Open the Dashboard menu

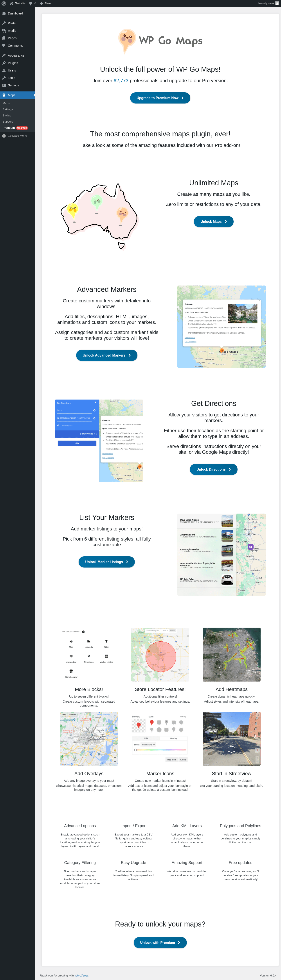point(18,13)
